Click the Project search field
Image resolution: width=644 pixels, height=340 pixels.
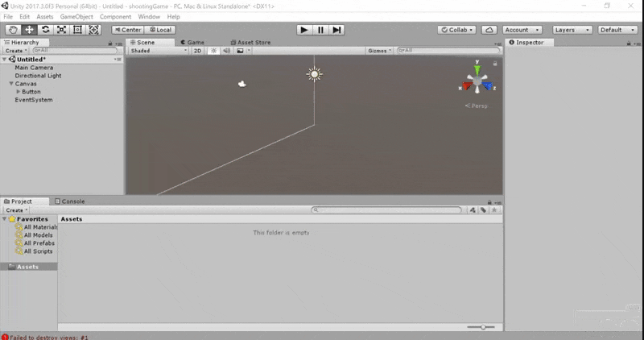tap(386, 210)
